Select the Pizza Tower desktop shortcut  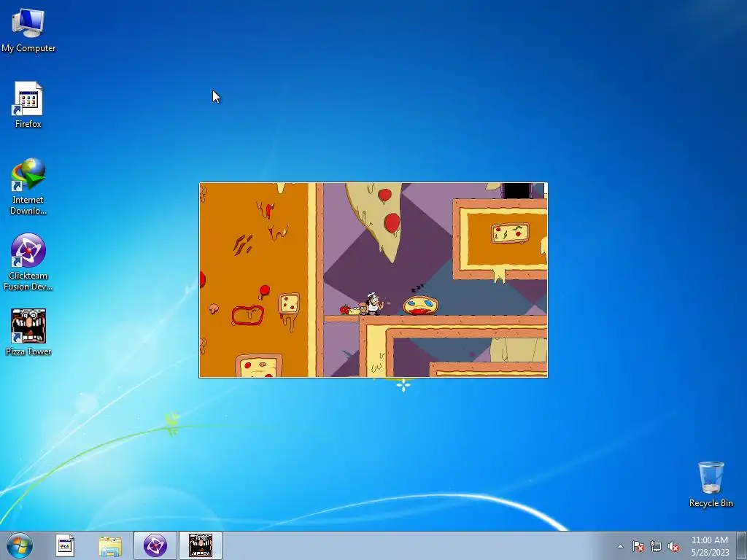tap(28, 332)
